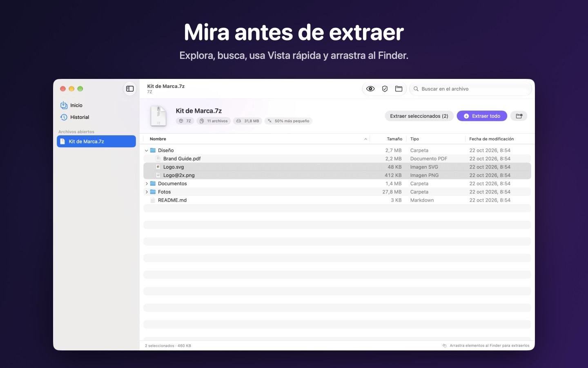Click the Logo.svg file icon

158,167
